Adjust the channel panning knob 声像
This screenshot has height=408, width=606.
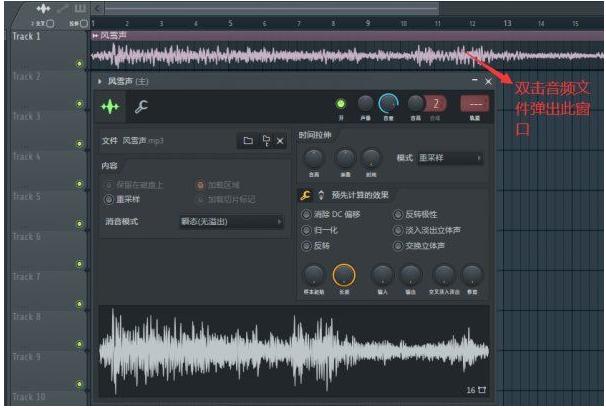click(x=365, y=104)
